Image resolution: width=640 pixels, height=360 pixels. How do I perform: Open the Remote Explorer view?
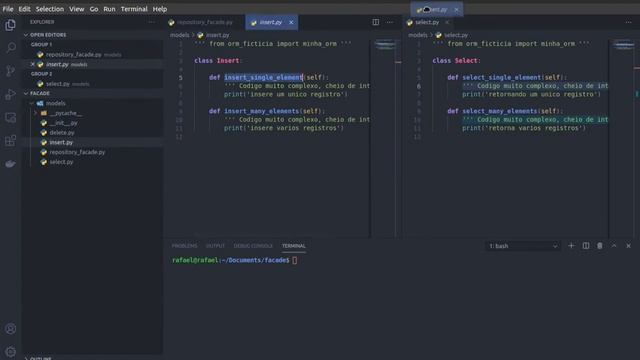[11, 118]
